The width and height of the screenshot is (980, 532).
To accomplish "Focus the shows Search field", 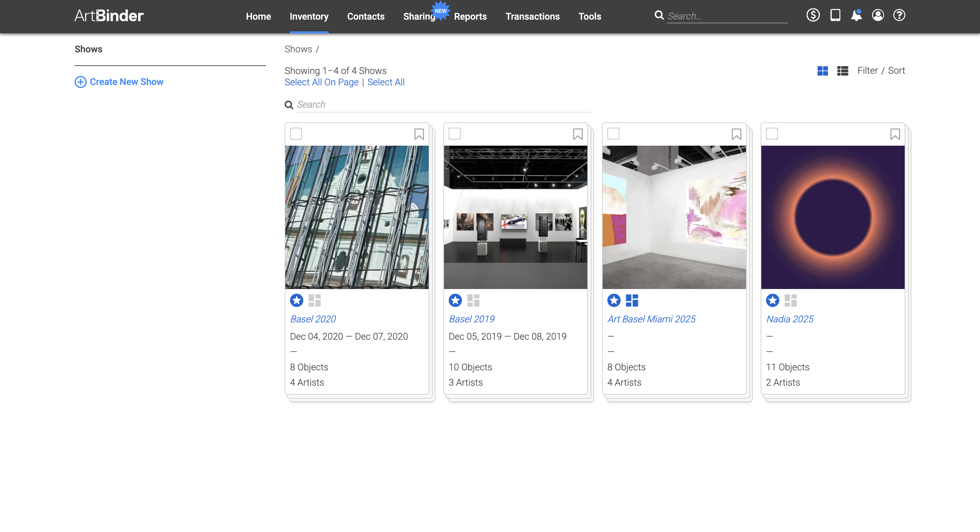I will pos(444,105).
